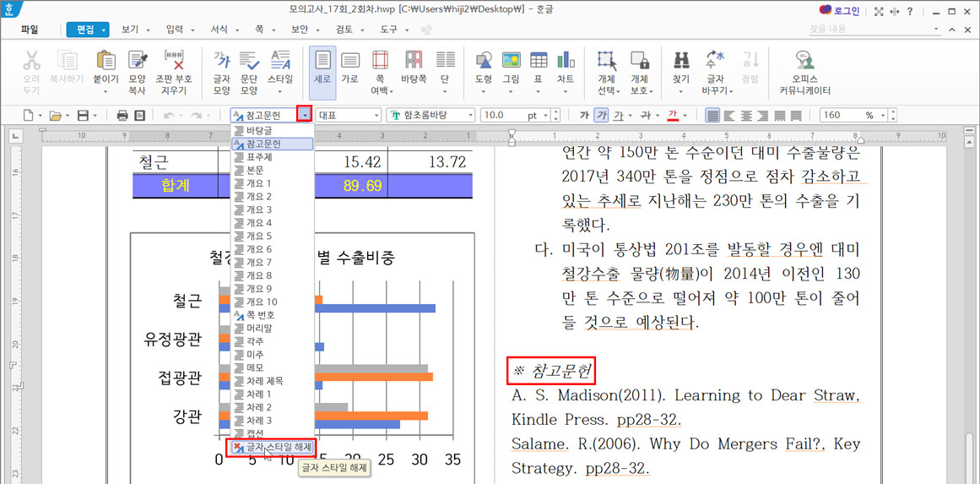Open the 도구 menu
This screenshot has width=980, height=484.
388,30
